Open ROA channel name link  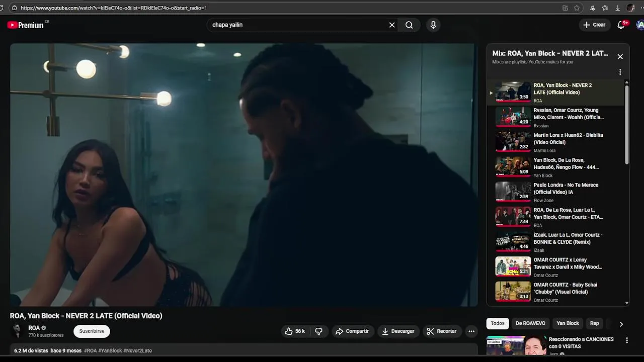click(x=34, y=328)
